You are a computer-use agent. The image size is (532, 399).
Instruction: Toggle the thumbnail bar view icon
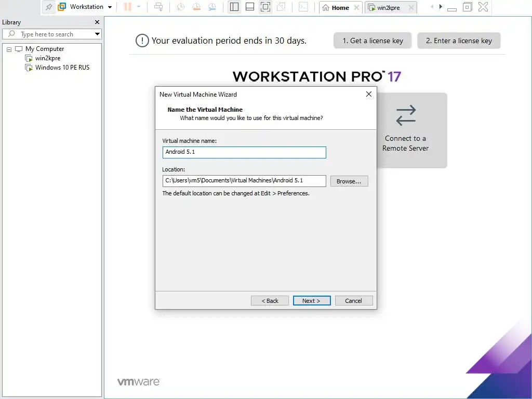pyautogui.click(x=250, y=7)
